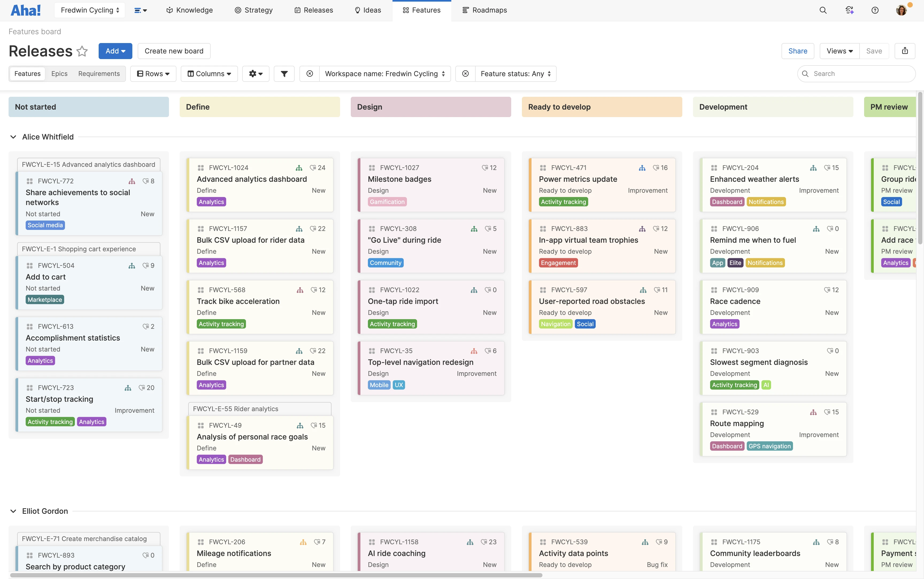Click the Engagement tag on In-app virtual team trophies
Viewport: 924px width, 579px height.
558,263
